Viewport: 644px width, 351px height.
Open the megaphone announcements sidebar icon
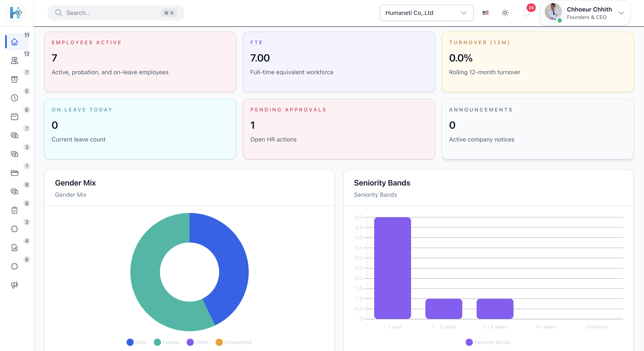pyautogui.click(x=14, y=285)
